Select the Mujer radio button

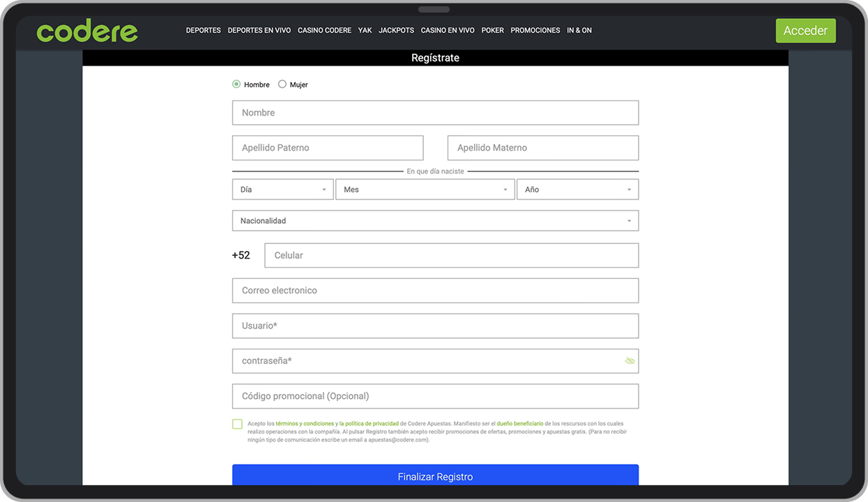(x=282, y=83)
